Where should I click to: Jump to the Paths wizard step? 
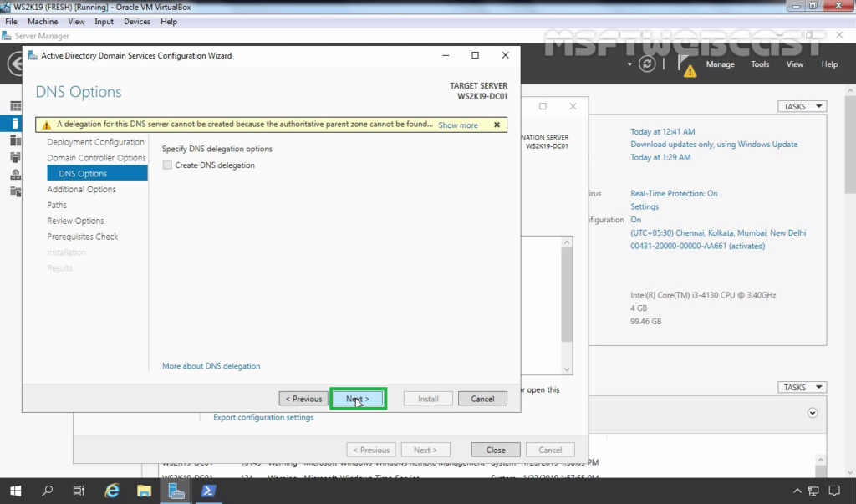(x=57, y=205)
